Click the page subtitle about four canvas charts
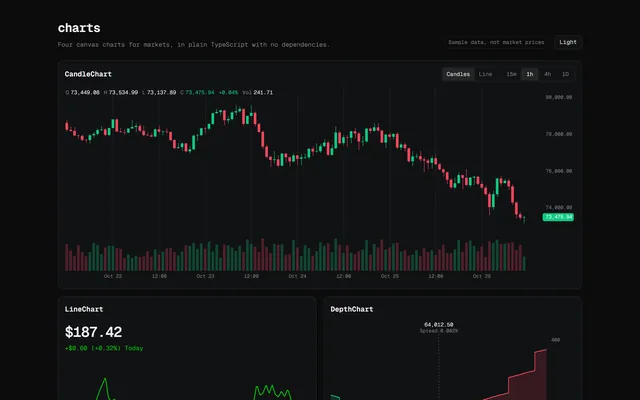 tap(193, 44)
